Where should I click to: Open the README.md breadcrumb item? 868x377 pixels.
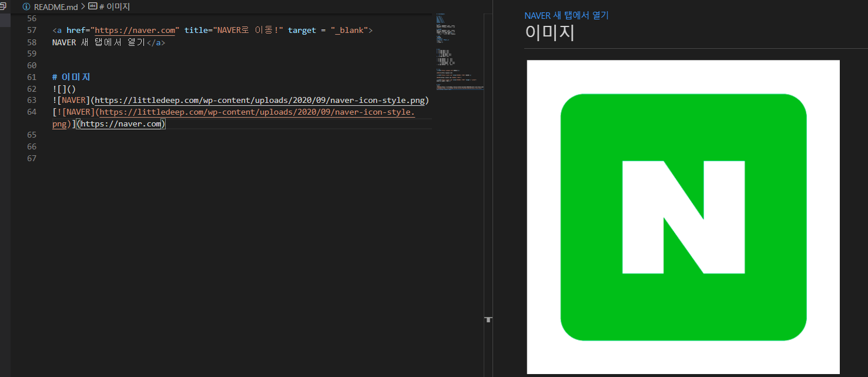[55, 6]
